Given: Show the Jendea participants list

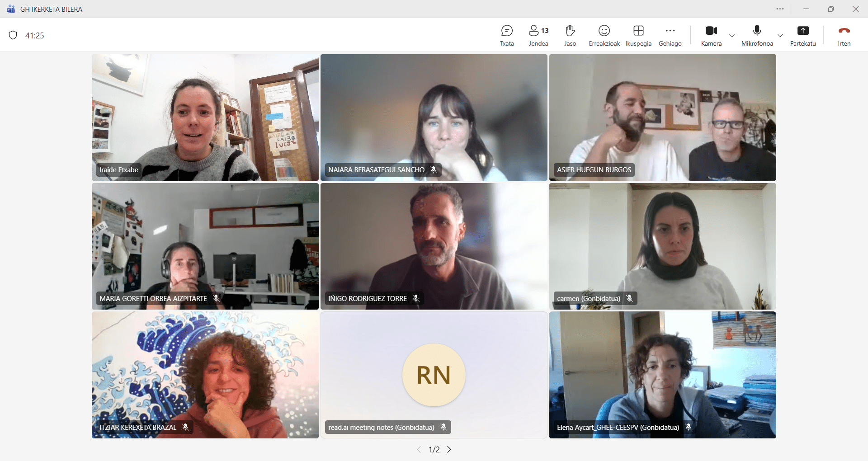Looking at the screenshot, I should coord(538,35).
